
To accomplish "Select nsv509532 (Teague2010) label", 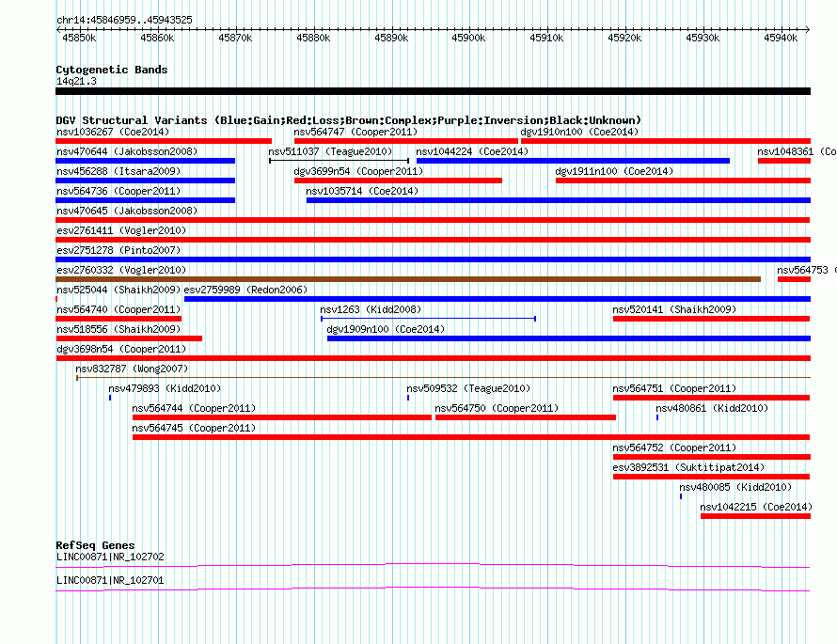I will coord(468,388).
